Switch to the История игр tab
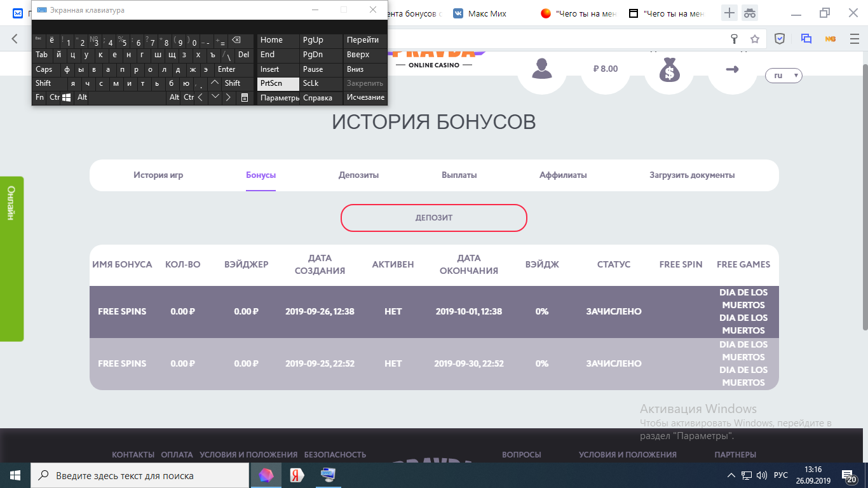 click(158, 175)
